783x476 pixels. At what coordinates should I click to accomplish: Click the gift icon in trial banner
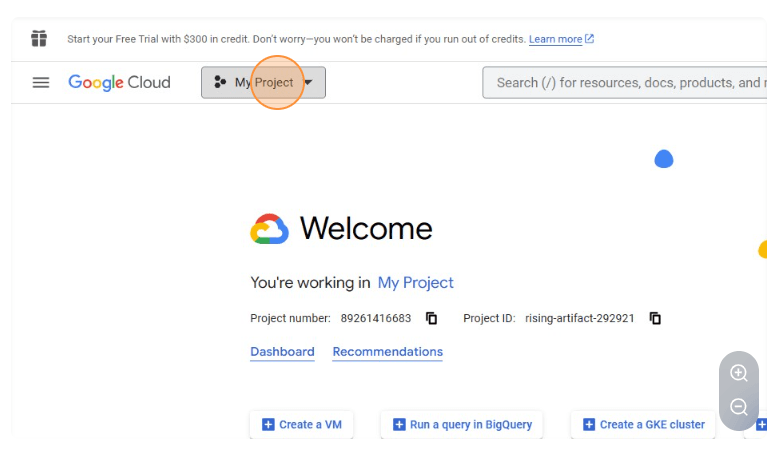[x=39, y=38]
